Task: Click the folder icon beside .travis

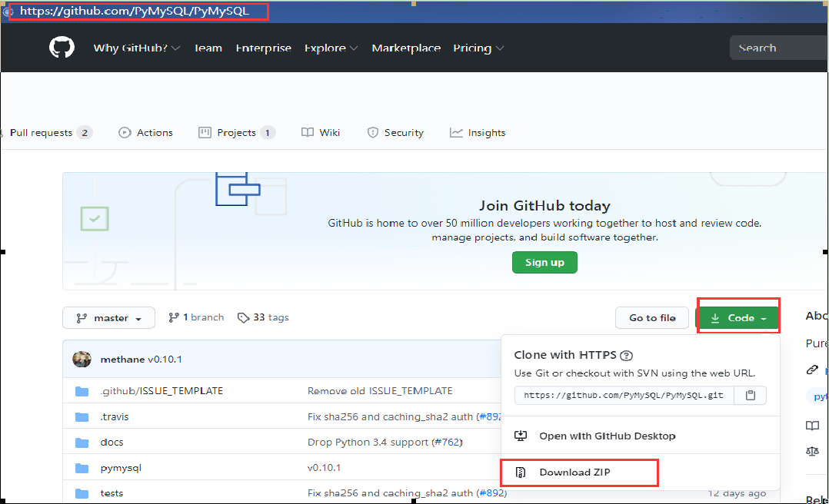Action: coord(82,417)
